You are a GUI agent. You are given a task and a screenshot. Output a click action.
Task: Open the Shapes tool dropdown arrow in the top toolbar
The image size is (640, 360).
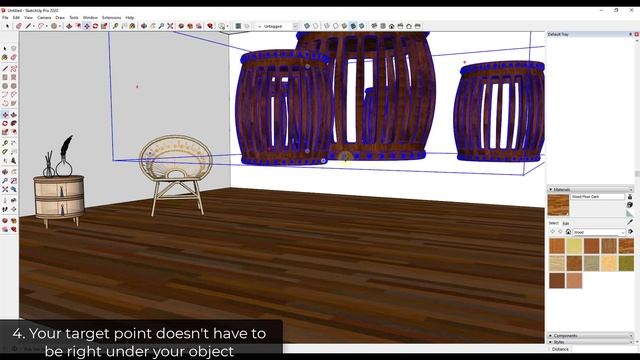tap(60, 26)
